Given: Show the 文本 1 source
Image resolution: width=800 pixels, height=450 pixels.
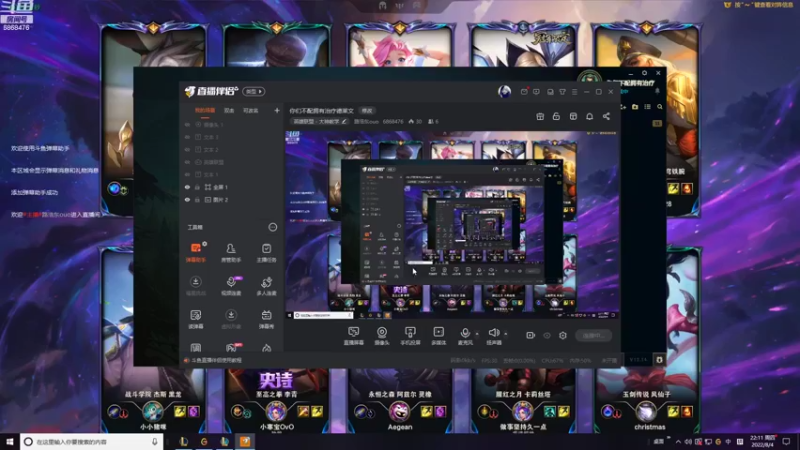Looking at the screenshot, I should pyautogui.click(x=187, y=174).
